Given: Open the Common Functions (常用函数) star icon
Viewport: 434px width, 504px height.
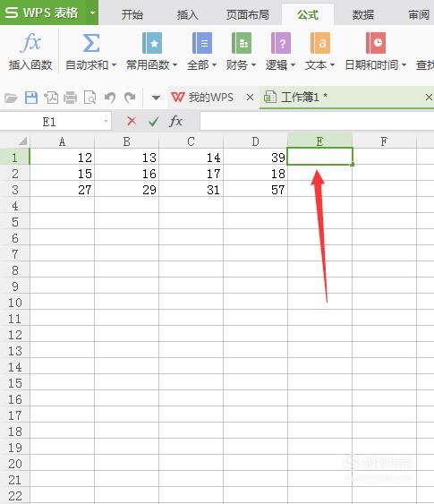Looking at the screenshot, I should click(x=152, y=43).
